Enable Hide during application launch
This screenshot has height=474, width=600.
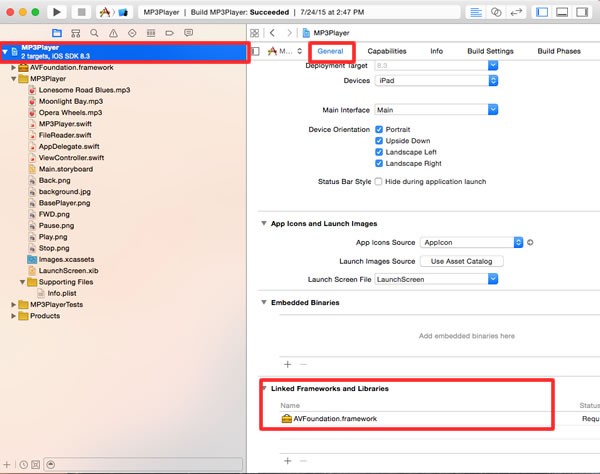pos(378,181)
